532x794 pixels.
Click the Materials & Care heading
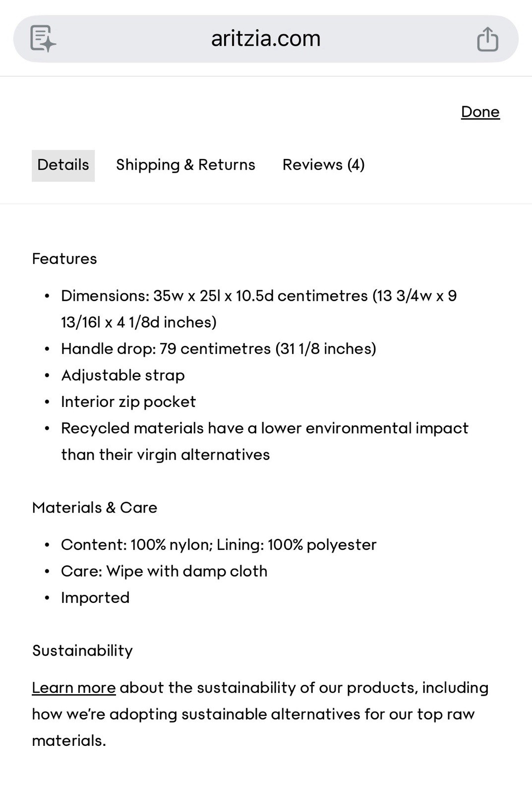(x=95, y=508)
